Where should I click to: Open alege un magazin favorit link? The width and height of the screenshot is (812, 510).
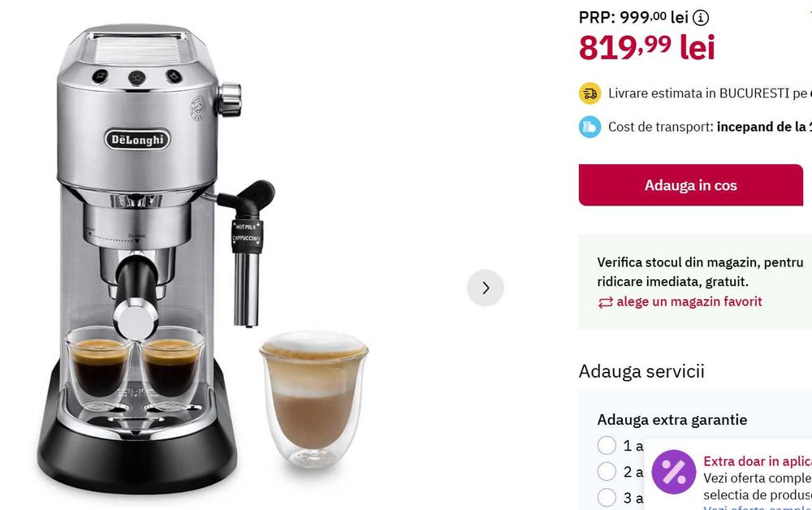(x=689, y=302)
